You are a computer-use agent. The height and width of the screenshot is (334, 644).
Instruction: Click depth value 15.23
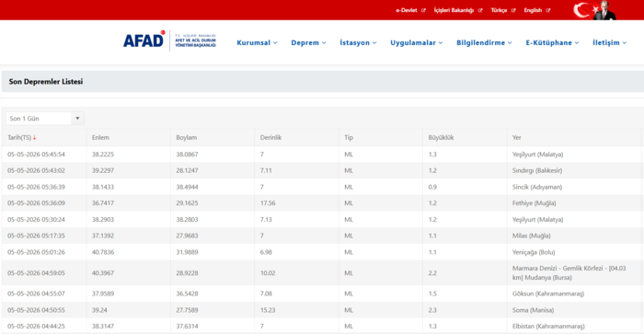[x=268, y=310]
